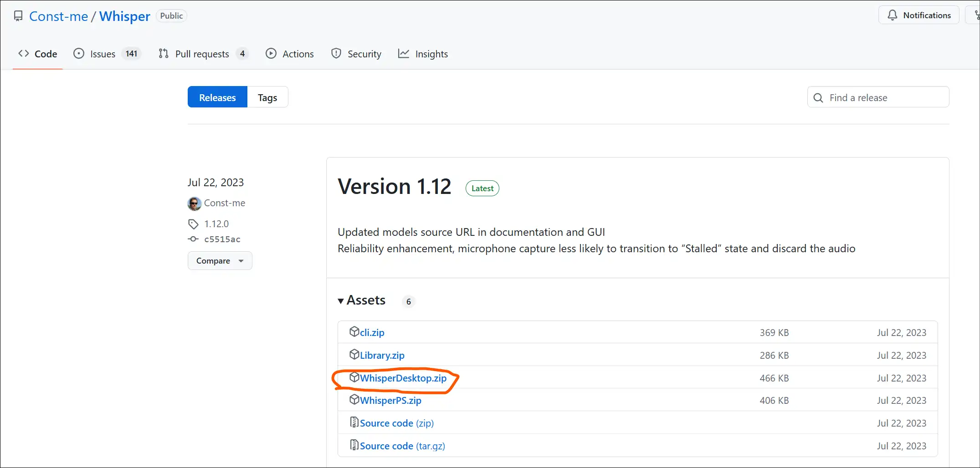Open the Pull requests tab
The image size is (980, 468).
tap(203, 54)
